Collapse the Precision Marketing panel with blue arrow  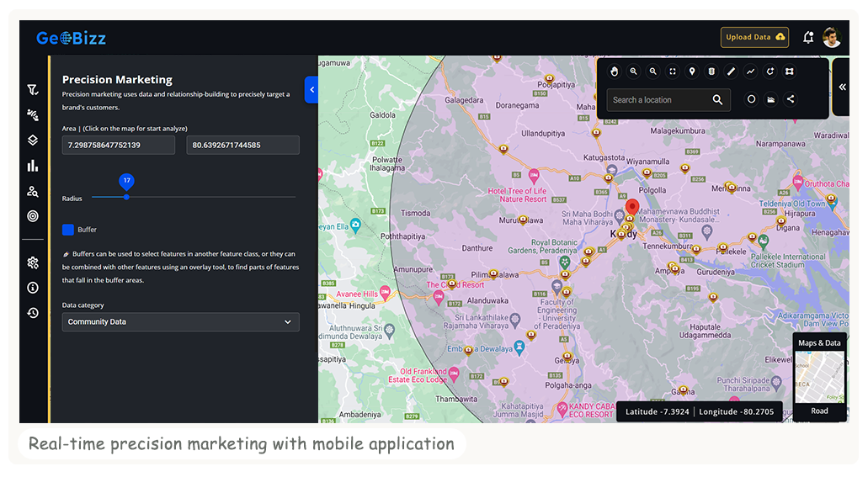coord(312,90)
